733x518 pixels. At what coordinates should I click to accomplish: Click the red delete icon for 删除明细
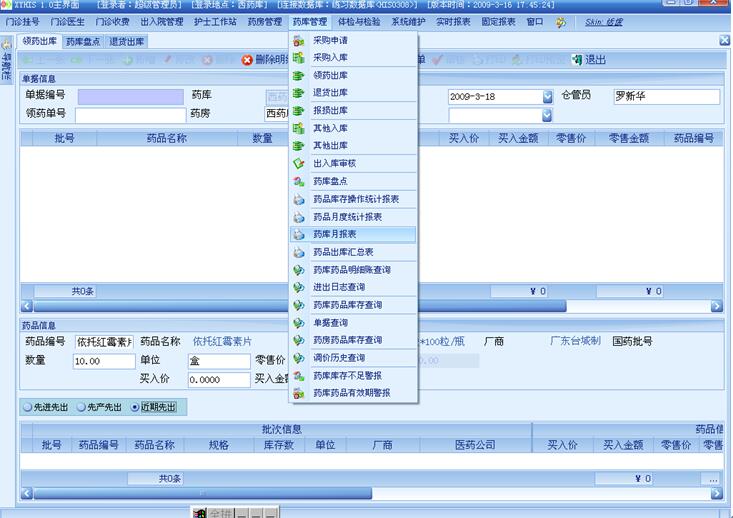247,60
